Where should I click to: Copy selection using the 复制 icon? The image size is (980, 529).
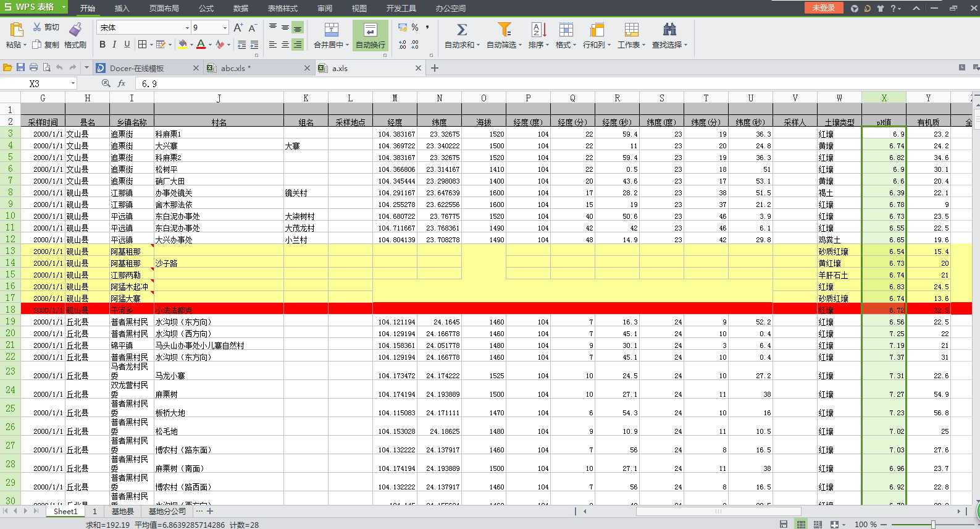tap(37, 44)
